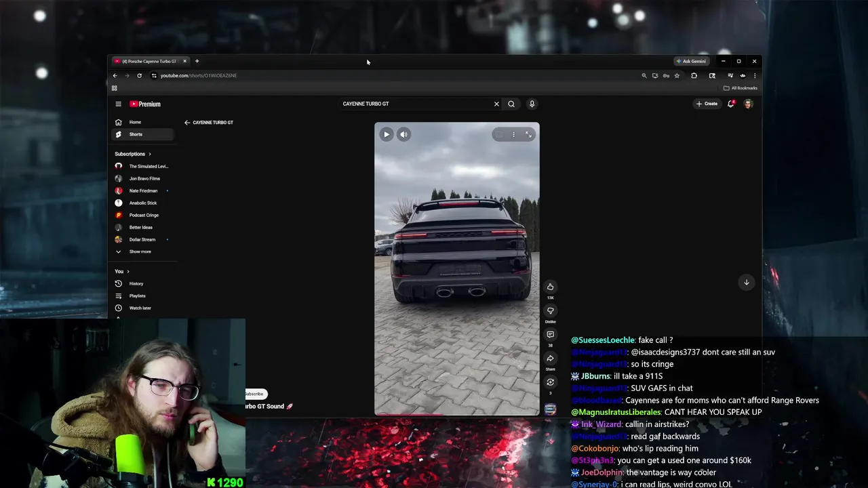This screenshot has width=868, height=488.
Task: Dislike this Short
Action: 550,311
